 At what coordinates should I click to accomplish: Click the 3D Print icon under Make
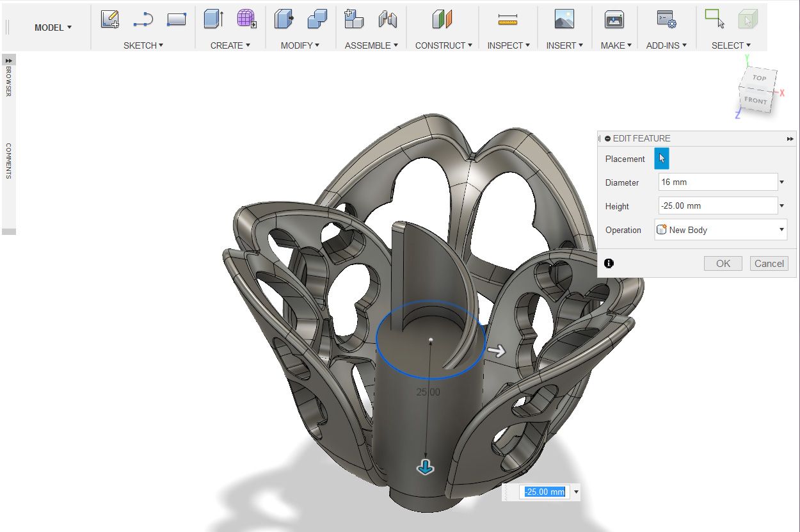[x=613, y=19]
